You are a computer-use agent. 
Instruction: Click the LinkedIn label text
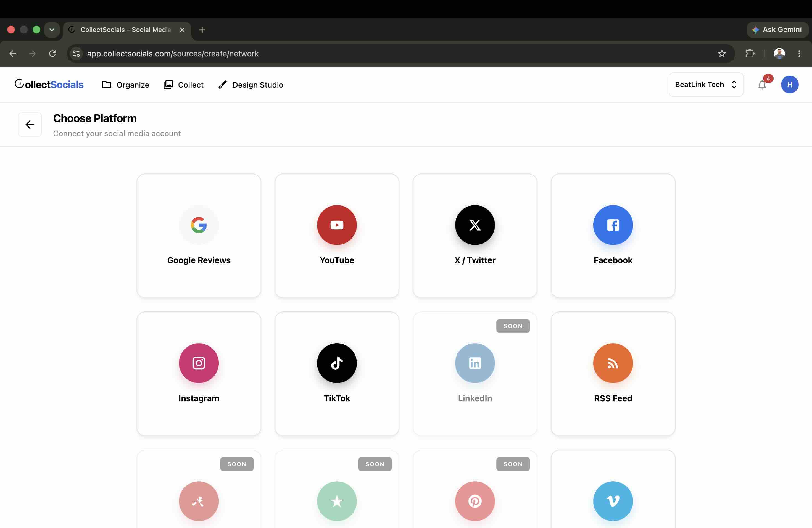[x=475, y=398]
